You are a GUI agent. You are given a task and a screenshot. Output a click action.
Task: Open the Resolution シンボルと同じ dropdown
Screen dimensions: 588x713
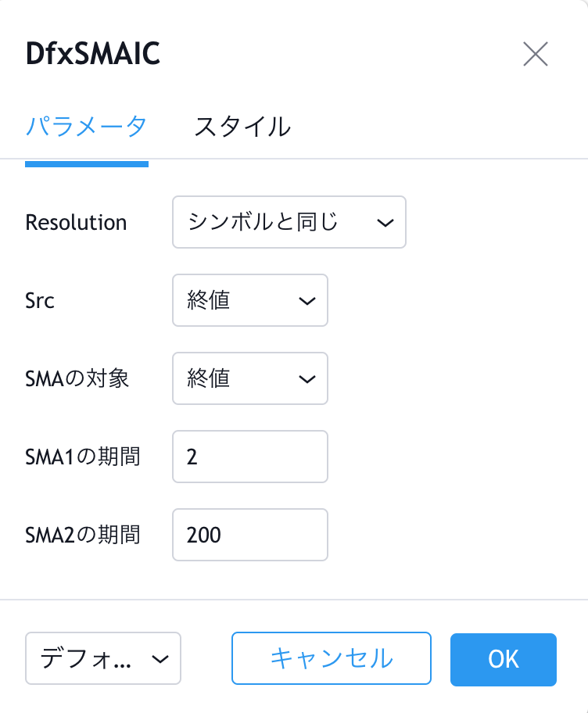[x=289, y=222]
